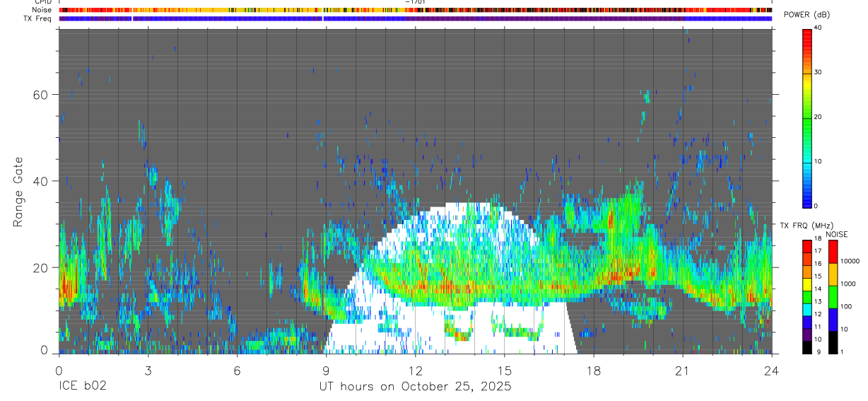Click the "Range Gate" y-axis title
This screenshot has height=401, width=868.
(x=19, y=192)
